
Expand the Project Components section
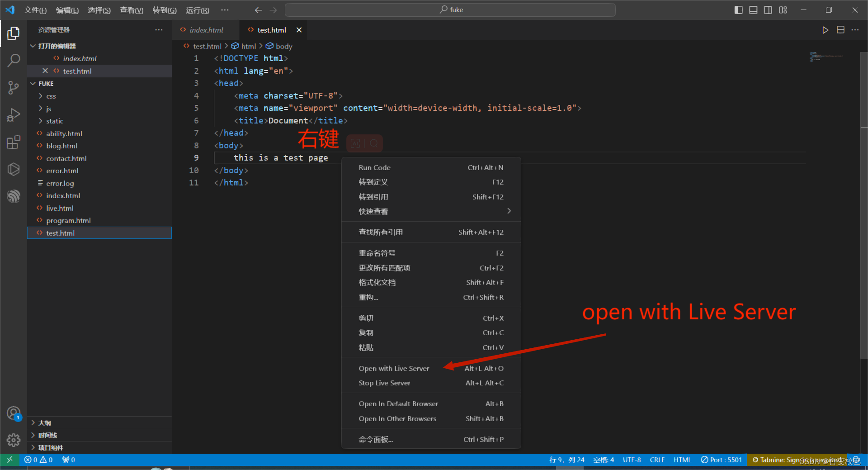(x=50, y=447)
